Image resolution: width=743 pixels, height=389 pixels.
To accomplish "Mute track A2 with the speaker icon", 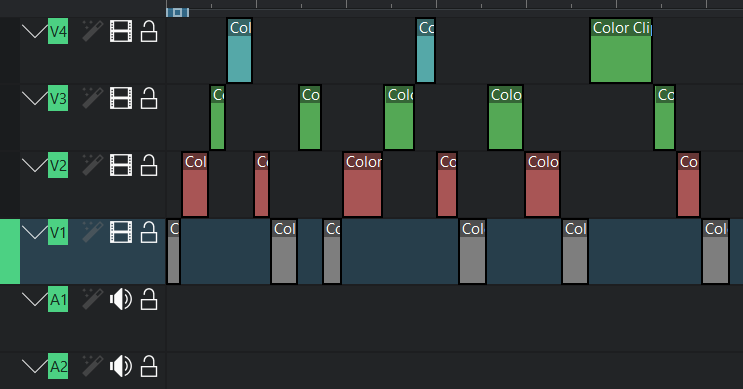I will click(x=121, y=366).
